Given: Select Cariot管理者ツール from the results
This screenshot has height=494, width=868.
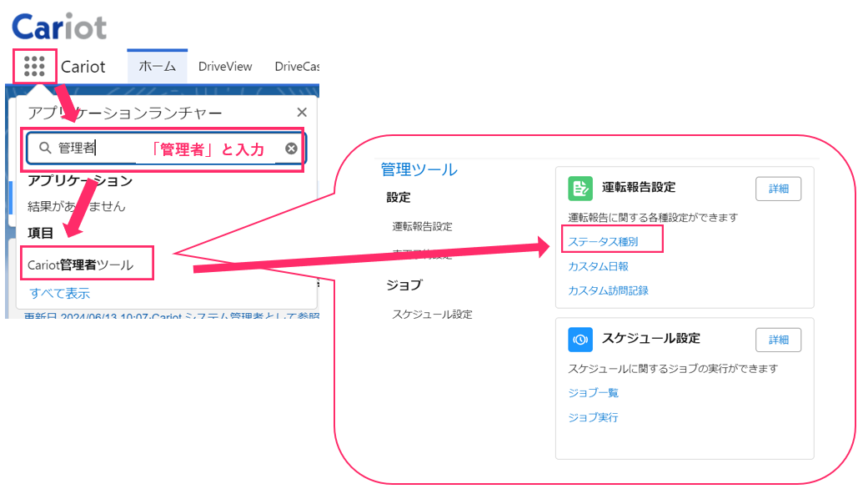Looking at the screenshot, I should [x=81, y=265].
